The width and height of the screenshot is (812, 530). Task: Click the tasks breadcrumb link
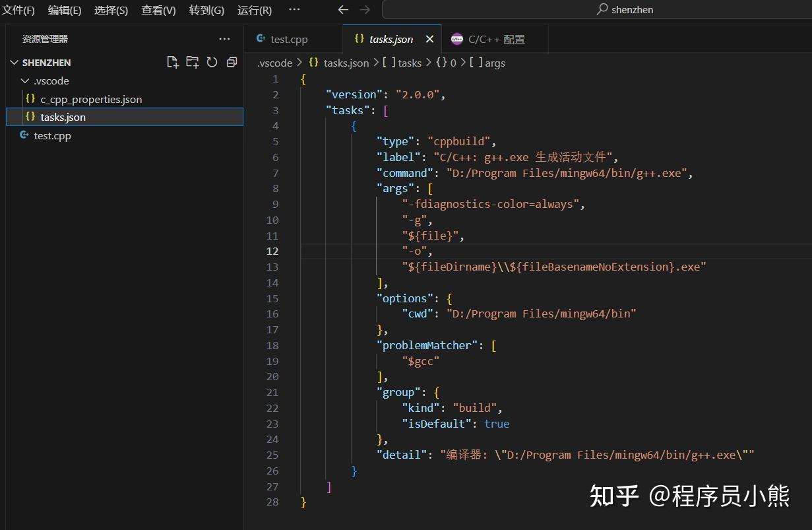(x=409, y=63)
